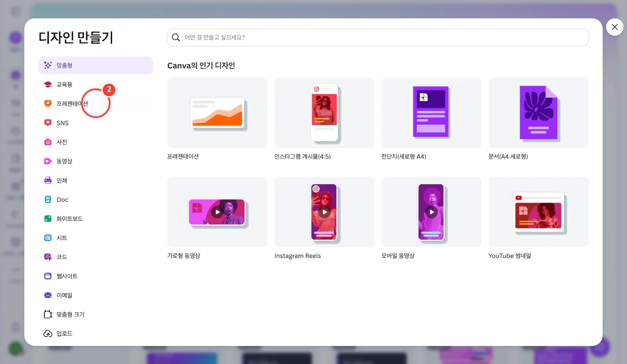Open the 프레젠테이션 category in sidebar
Screen dimensions: 627x364
click(x=96, y=104)
